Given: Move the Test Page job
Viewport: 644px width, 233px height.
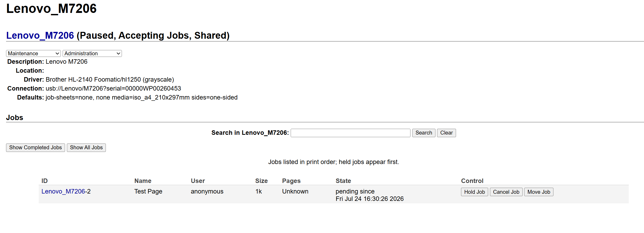Looking at the screenshot, I should coord(539,192).
